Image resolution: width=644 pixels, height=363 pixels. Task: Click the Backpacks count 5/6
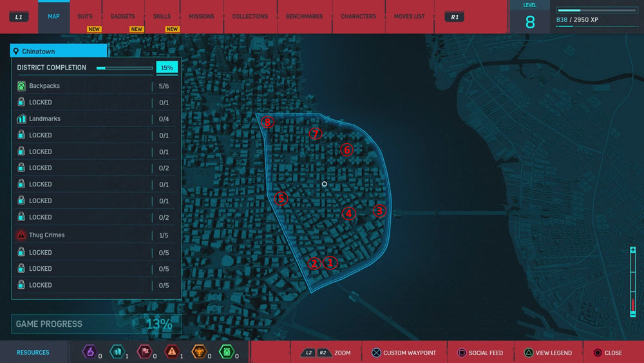tap(164, 86)
